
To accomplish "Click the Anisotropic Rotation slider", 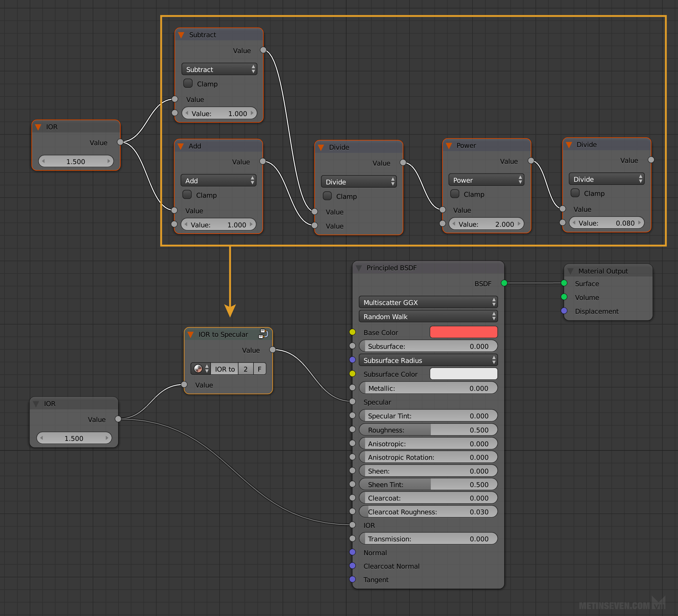I will tap(428, 457).
